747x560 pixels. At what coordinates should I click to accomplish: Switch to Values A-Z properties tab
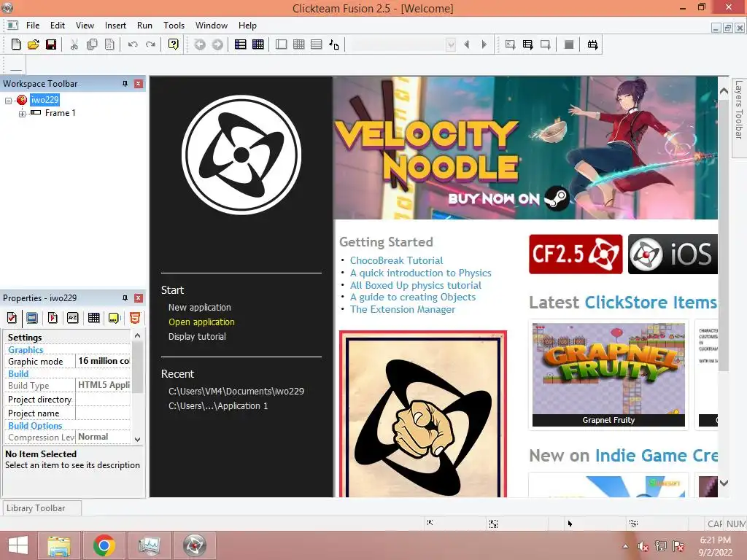tap(73, 318)
